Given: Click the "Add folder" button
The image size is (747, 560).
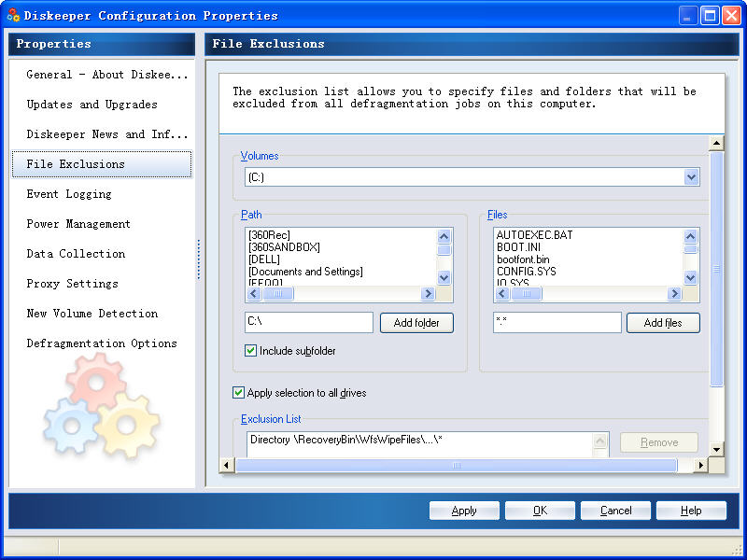Looking at the screenshot, I should coord(416,322).
